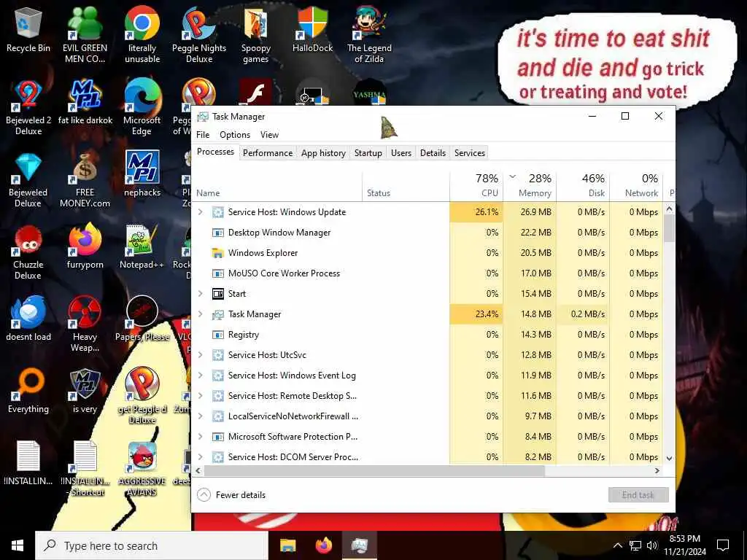This screenshot has height=560, width=747.
Task: Open the notification center icon
Action: (723, 545)
